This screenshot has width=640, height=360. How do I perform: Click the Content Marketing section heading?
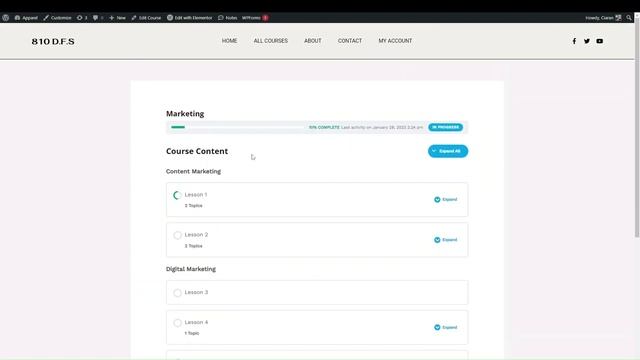coord(193,171)
